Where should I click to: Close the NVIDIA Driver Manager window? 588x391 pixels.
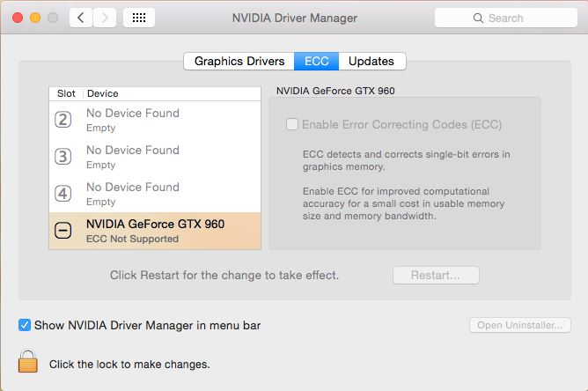[18, 18]
